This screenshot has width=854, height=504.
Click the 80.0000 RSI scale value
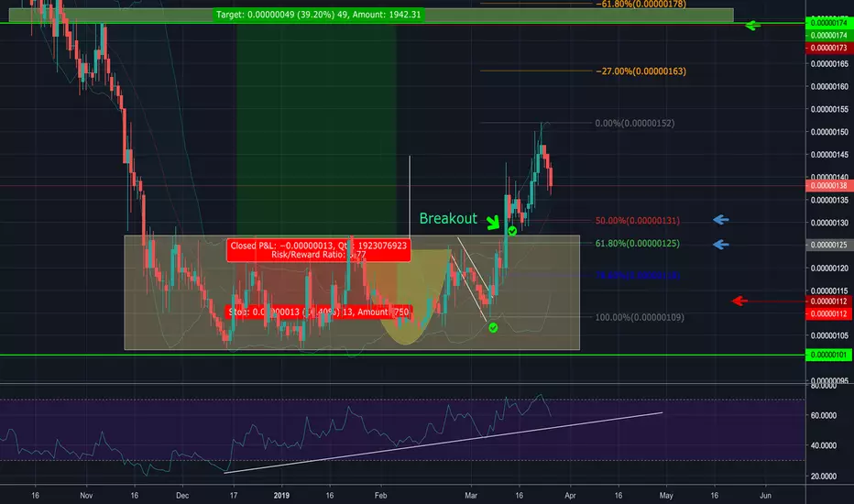coord(824,386)
